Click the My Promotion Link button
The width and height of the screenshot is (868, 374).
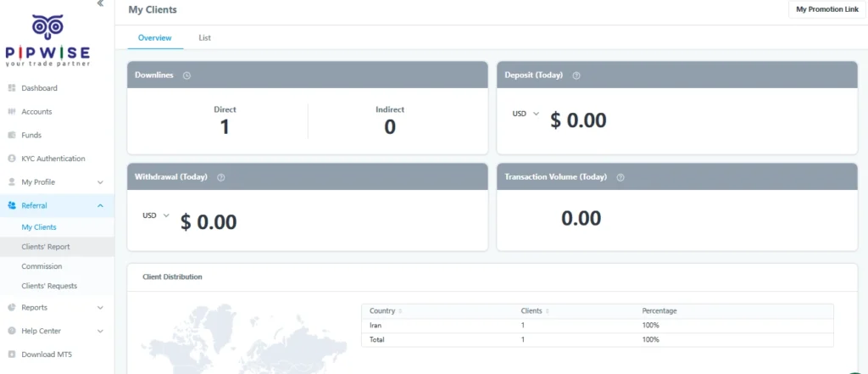tap(827, 9)
